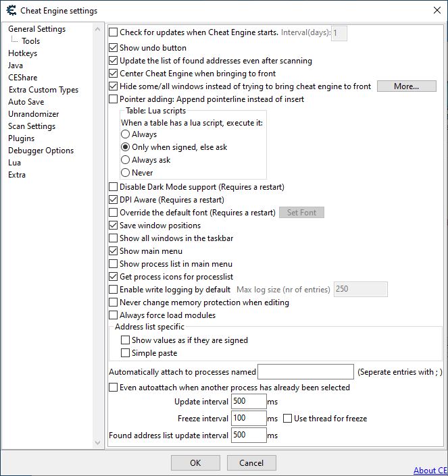Enable Show all windows in the taskbar

pos(113,238)
